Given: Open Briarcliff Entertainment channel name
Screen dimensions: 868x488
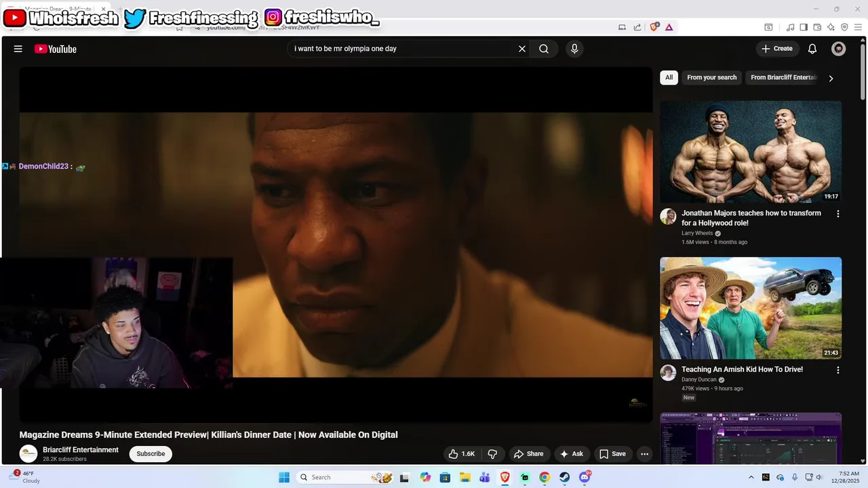Looking at the screenshot, I should coord(81,450).
